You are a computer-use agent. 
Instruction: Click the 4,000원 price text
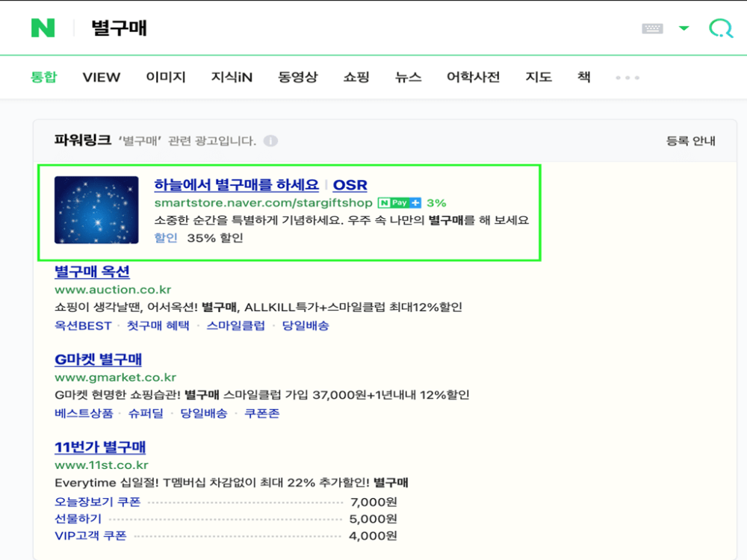373,535
